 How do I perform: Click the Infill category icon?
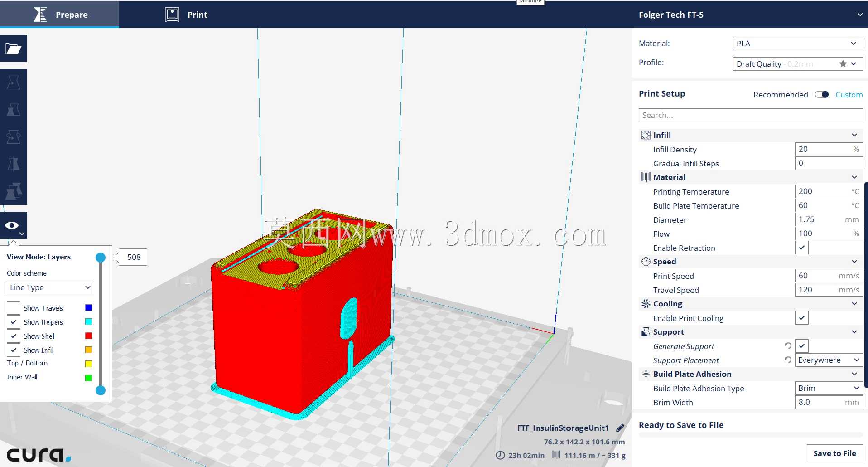[x=646, y=135]
